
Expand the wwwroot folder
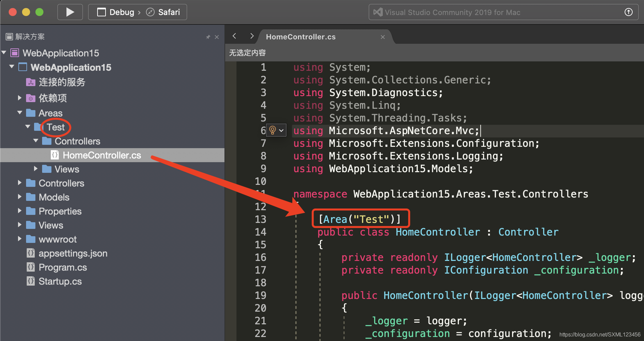coord(20,239)
